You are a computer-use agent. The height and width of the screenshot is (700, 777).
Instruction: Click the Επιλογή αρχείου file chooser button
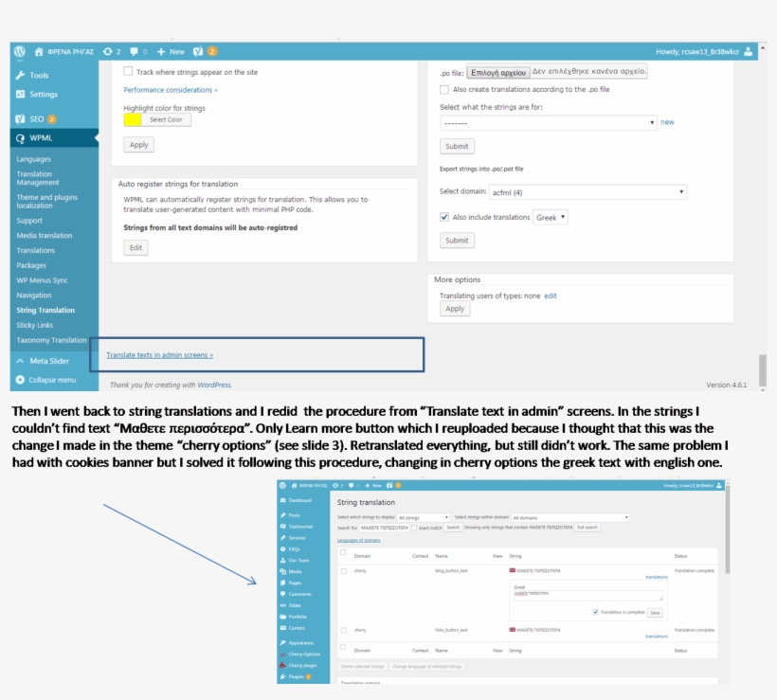coord(497,71)
